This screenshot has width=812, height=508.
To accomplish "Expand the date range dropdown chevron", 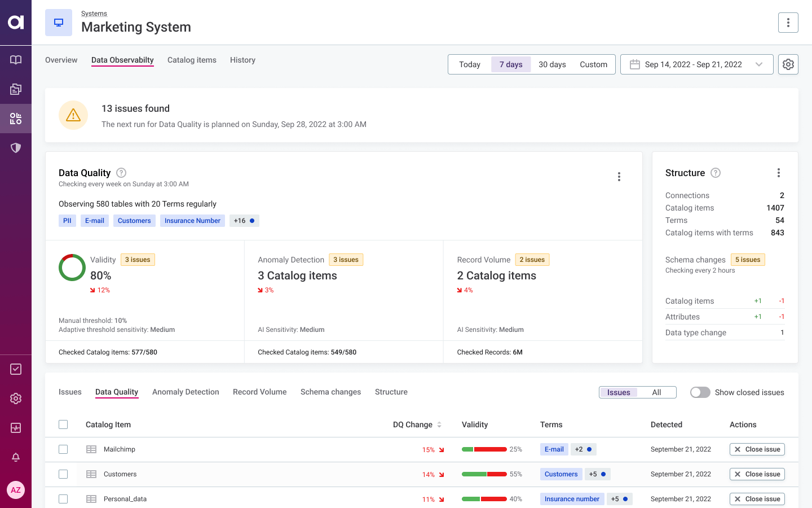I will coord(759,64).
